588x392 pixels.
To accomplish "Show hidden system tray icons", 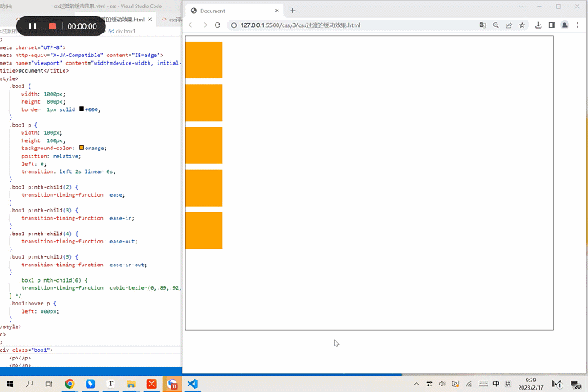I will 416,384.
